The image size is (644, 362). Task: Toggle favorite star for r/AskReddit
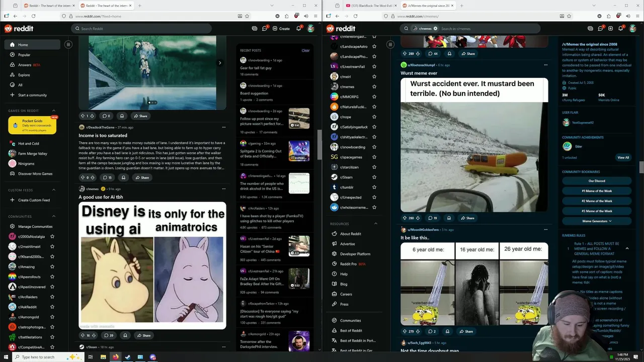(52, 307)
